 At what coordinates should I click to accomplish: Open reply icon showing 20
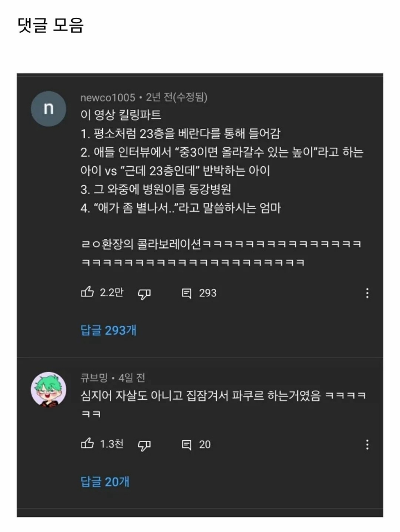(187, 445)
